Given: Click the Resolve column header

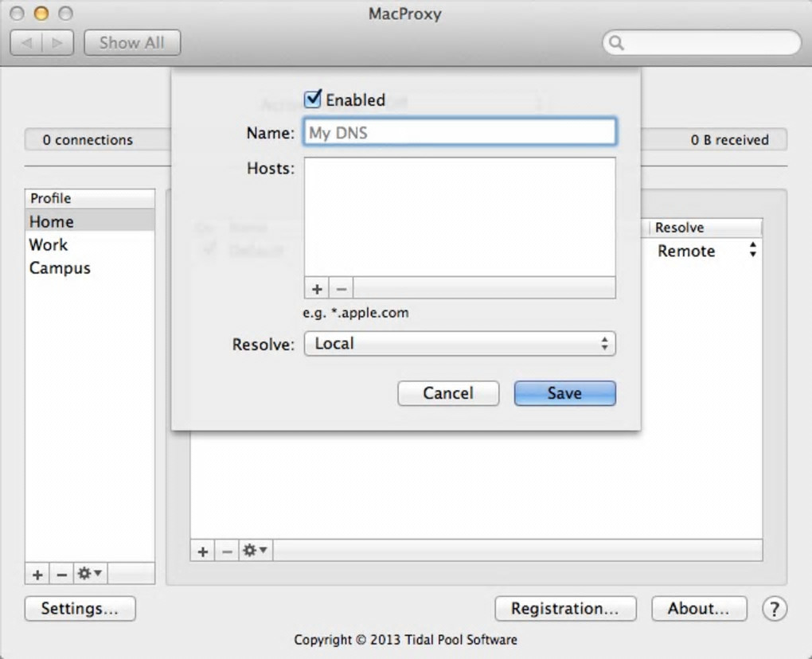Looking at the screenshot, I should click(x=705, y=228).
